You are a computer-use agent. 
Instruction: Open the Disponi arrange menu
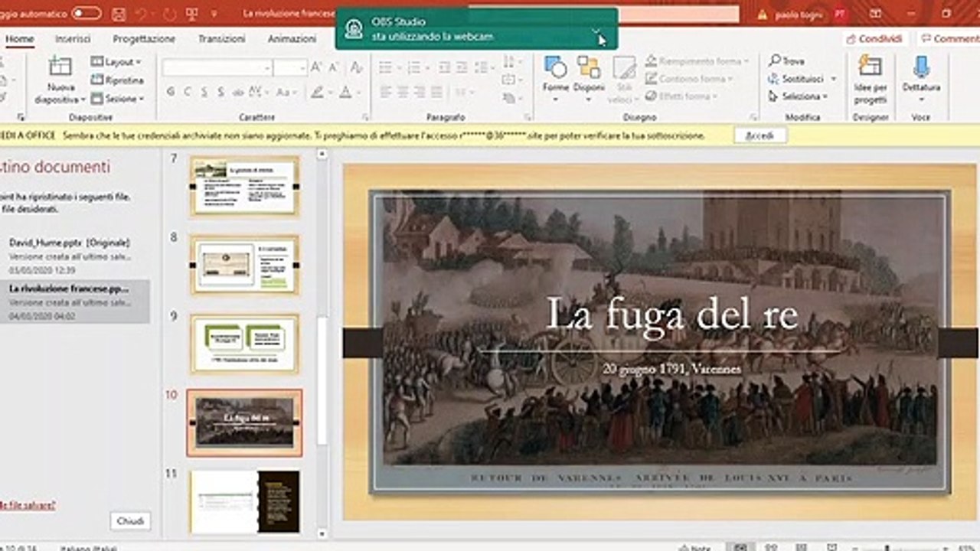coord(589,78)
